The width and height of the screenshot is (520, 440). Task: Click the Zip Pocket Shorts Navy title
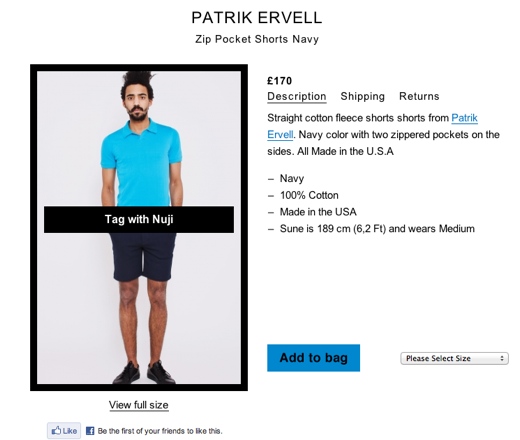pos(257,39)
